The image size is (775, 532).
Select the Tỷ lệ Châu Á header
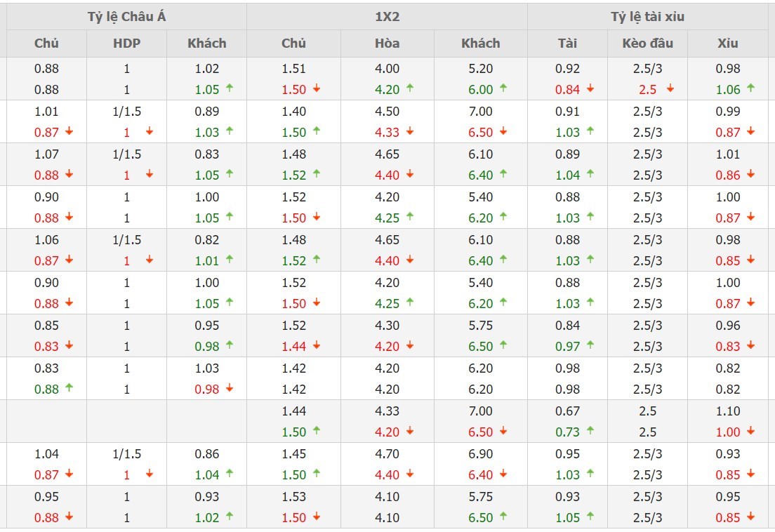[x=126, y=17]
